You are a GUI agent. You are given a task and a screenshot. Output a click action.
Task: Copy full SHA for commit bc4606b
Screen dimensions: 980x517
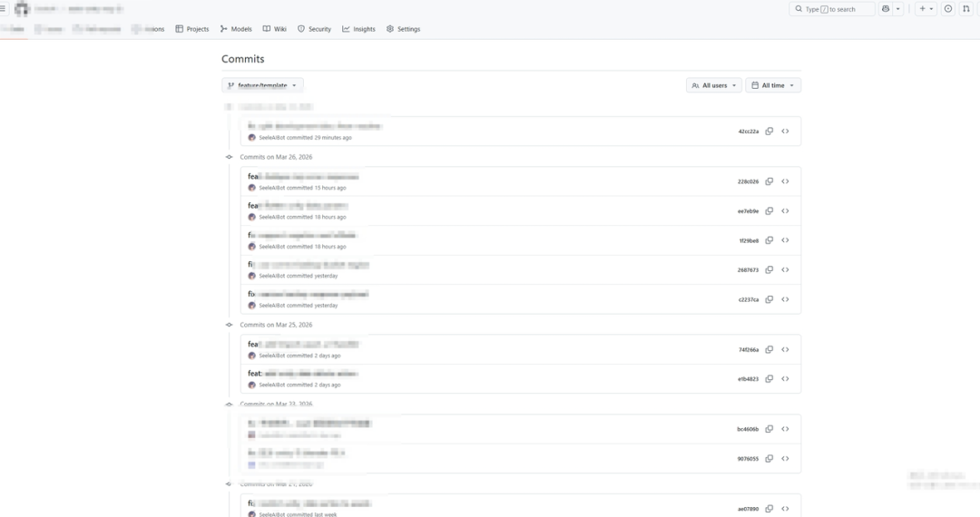(769, 429)
